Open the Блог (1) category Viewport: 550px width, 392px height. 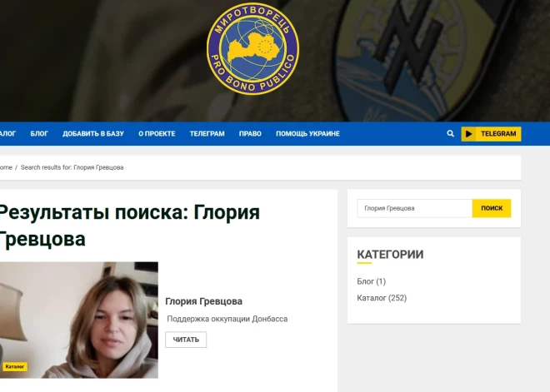click(372, 281)
